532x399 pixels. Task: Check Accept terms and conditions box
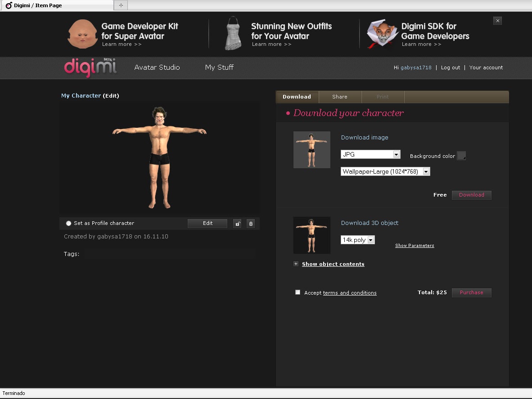[x=298, y=292]
